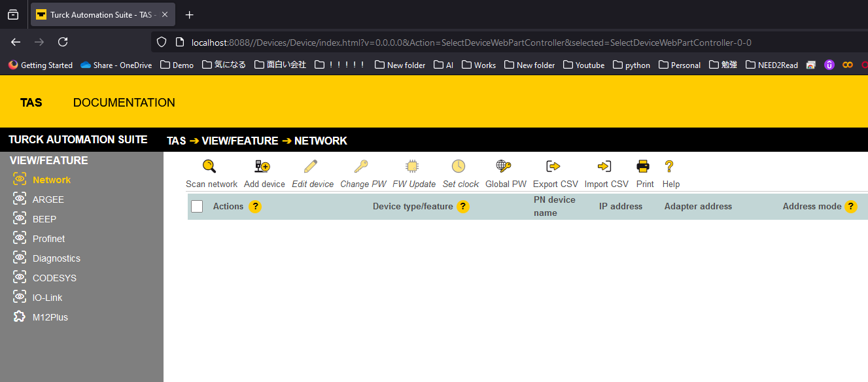Open Global PW globe-key icon
The width and height of the screenshot is (868, 382).
coord(503,166)
